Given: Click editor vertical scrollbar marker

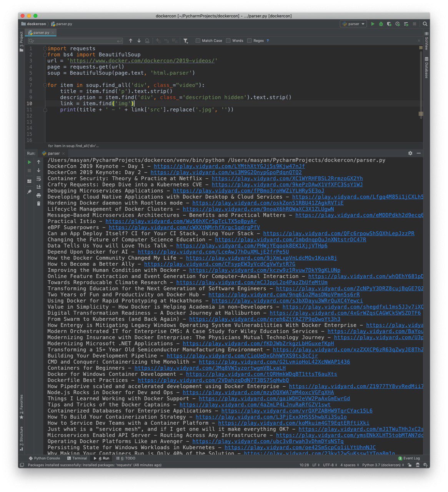Looking at the screenshot, I should (x=421, y=113).
